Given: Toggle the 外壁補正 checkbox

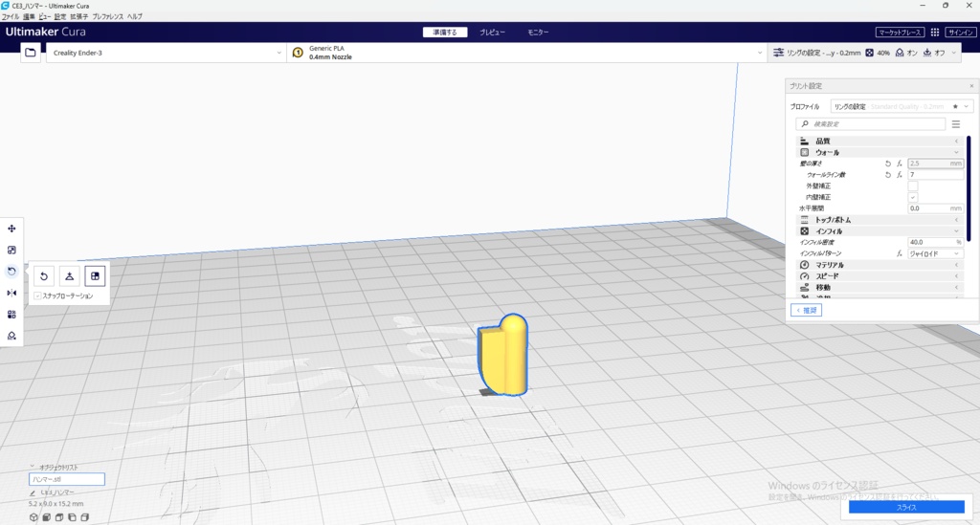Looking at the screenshot, I should pos(912,186).
